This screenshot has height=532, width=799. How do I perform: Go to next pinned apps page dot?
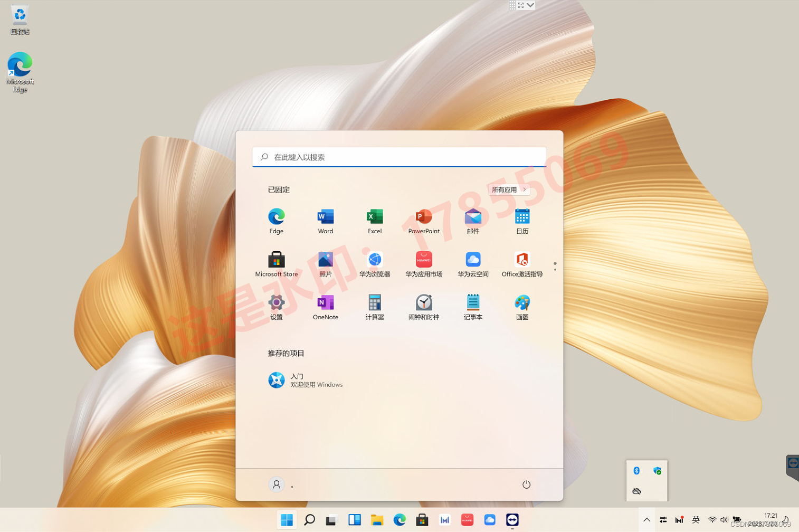click(555, 269)
